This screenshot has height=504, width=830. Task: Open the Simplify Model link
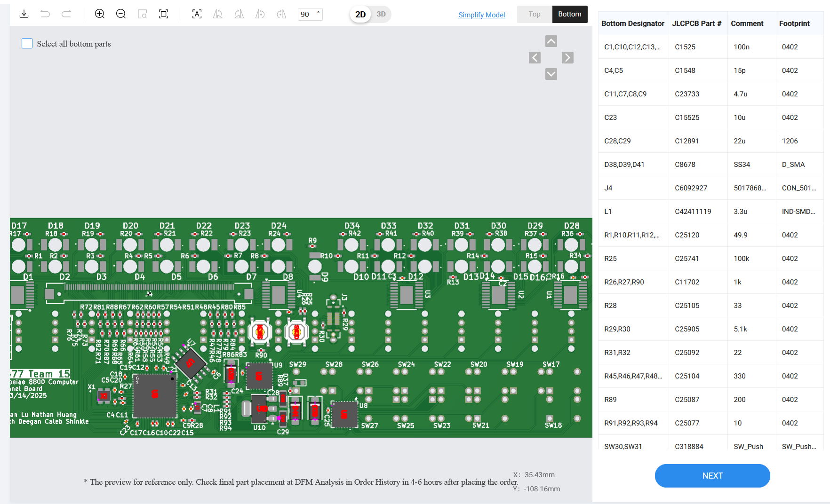(x=481, y=15)
